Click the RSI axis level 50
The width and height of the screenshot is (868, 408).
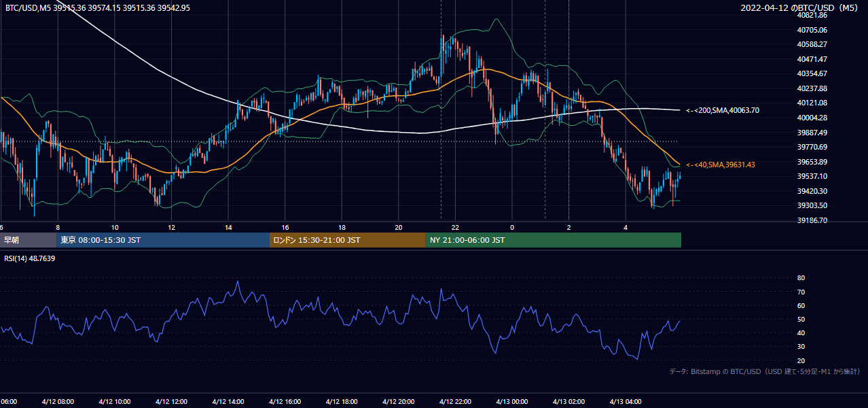tap(801, 320)
